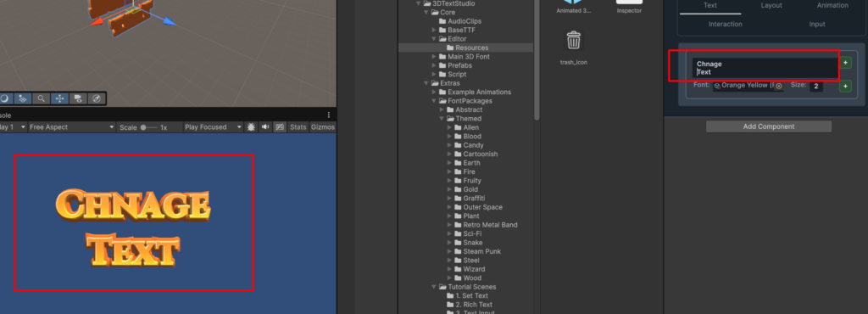
Task: Click the 2. Rich Text folder icon
Action: [451, 305]
